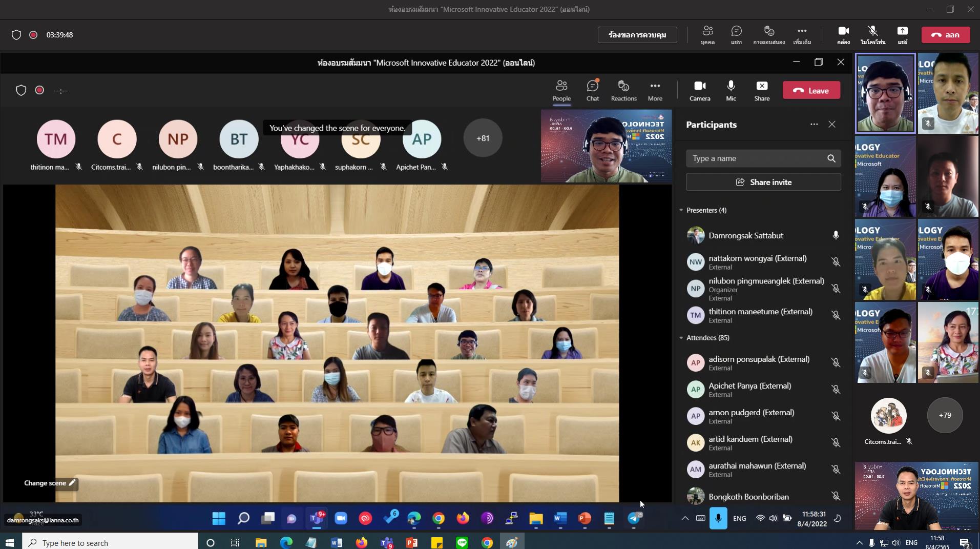Open Sticky Notes in bottom taskbar

click(437, 542)
